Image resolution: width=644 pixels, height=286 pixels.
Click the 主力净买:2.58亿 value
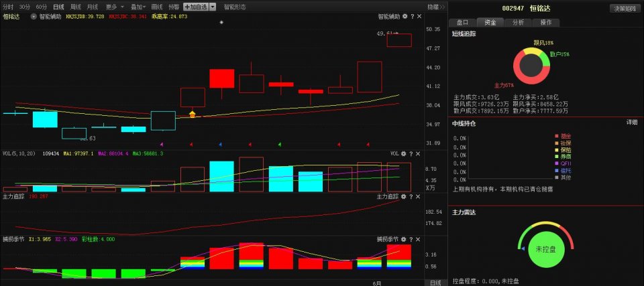tap(535, 98)
